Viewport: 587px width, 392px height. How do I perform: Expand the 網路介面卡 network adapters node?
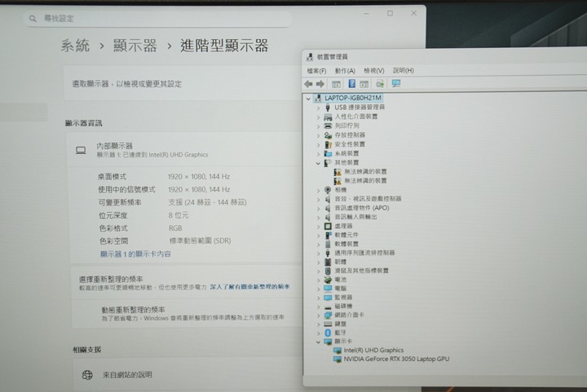click(x=318, y=315)
